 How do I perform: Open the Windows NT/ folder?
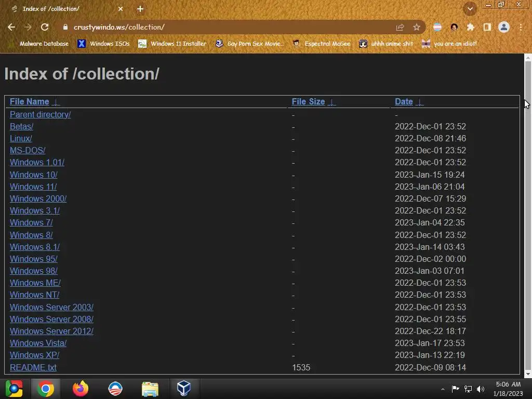pos(34,295)
